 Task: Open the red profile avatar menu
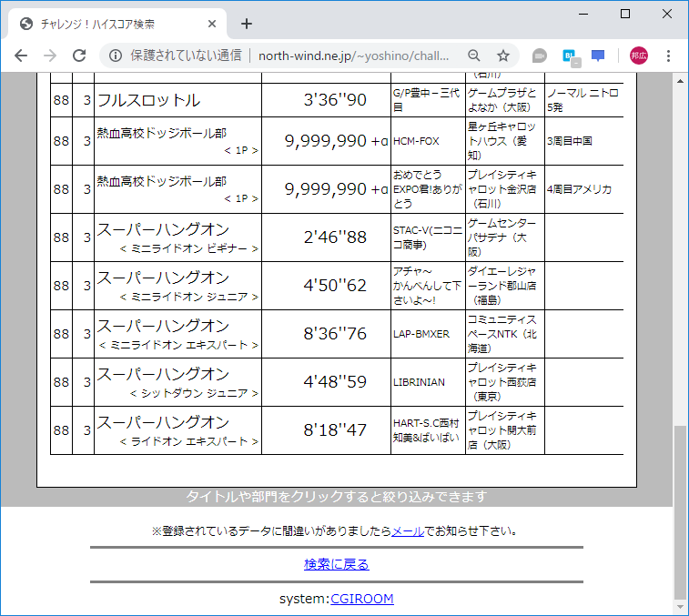coord(638,56)
